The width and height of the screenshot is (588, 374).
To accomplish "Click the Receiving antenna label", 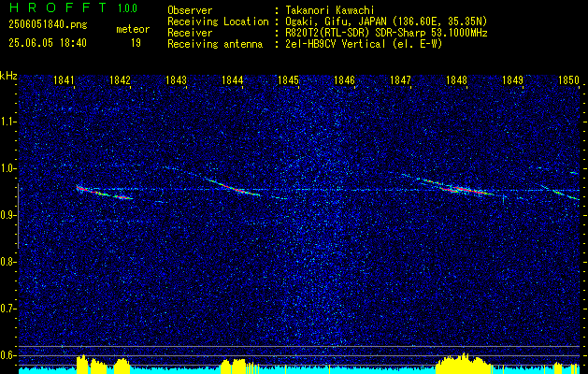I will [x=215, y=44].
